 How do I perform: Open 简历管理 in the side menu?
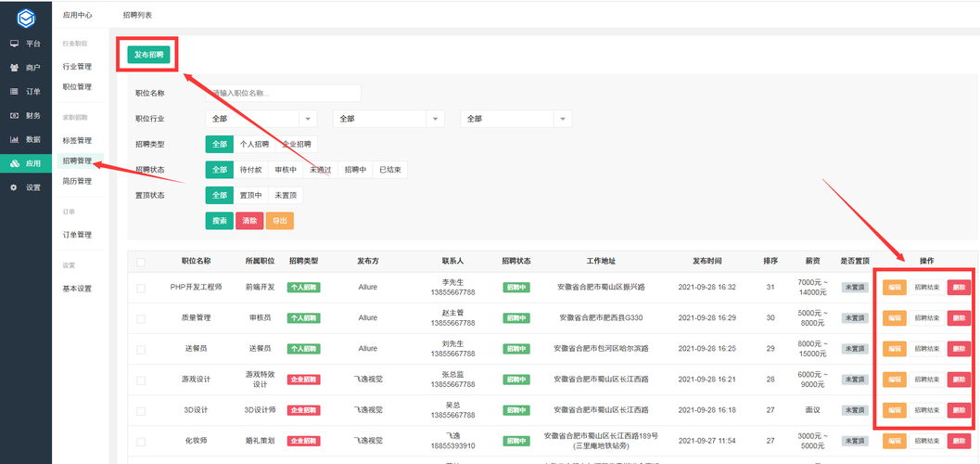pyautogui.click(x=77, y=181)
